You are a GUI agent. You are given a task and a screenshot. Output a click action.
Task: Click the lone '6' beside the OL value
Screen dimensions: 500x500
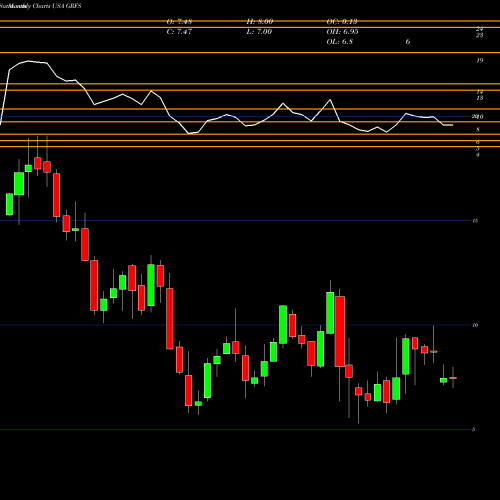[408, 42]
